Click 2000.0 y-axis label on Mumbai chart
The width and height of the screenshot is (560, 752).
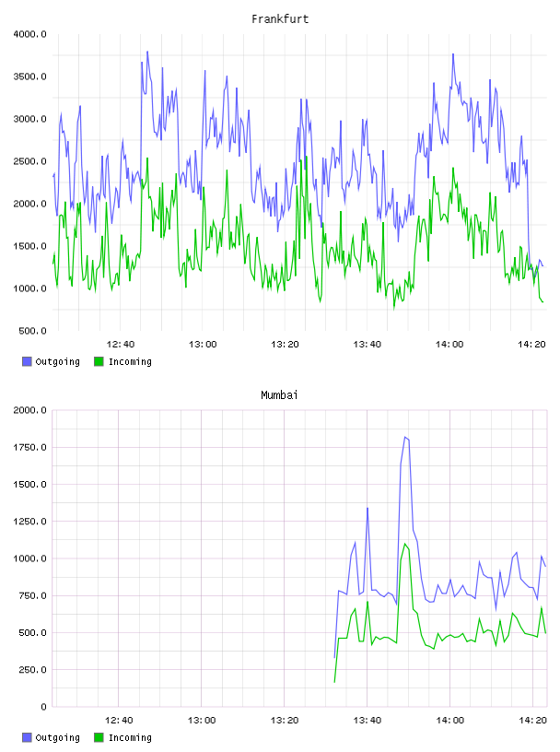(29, 410)
